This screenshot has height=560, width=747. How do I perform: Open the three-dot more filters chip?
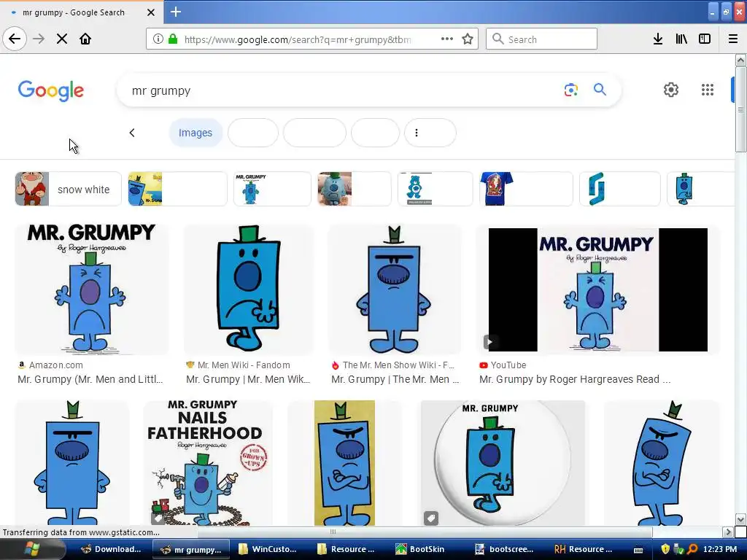tap(430, 133)
